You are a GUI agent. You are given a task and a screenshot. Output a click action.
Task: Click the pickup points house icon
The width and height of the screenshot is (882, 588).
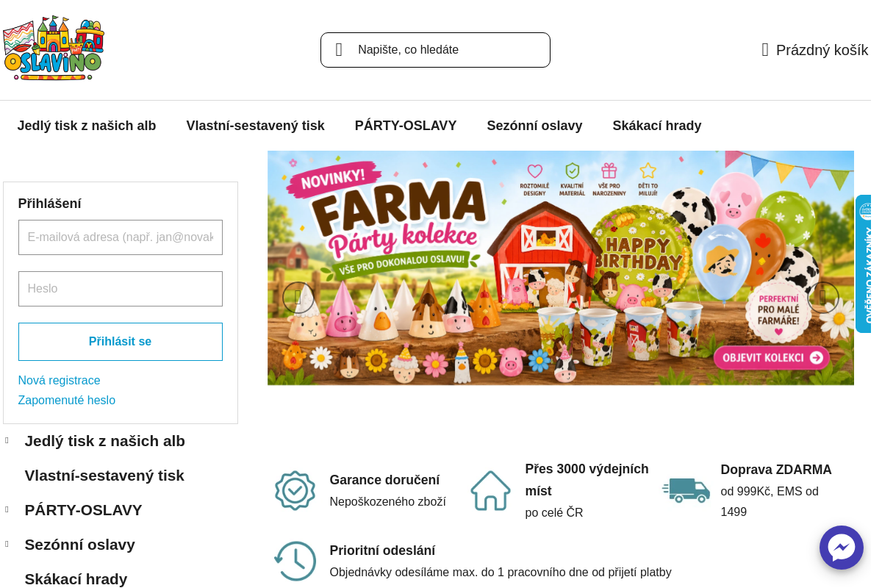coord(490,490)
